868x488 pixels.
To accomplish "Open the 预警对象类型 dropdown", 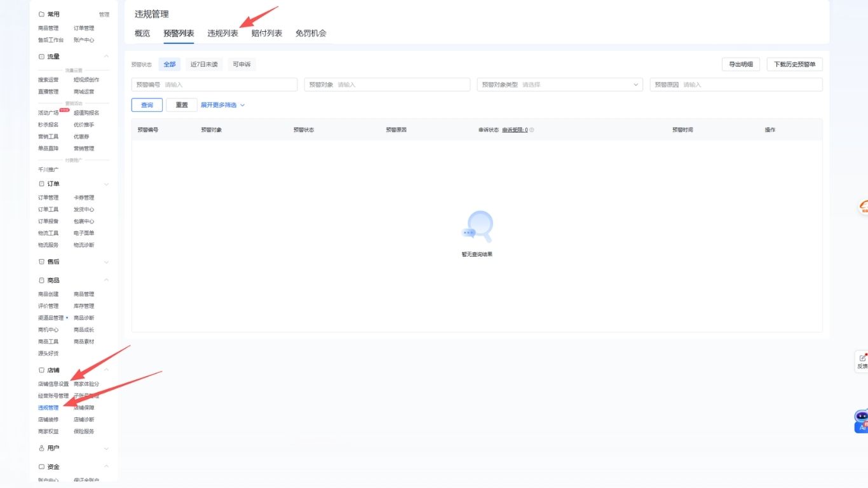I will click(559, 85).
